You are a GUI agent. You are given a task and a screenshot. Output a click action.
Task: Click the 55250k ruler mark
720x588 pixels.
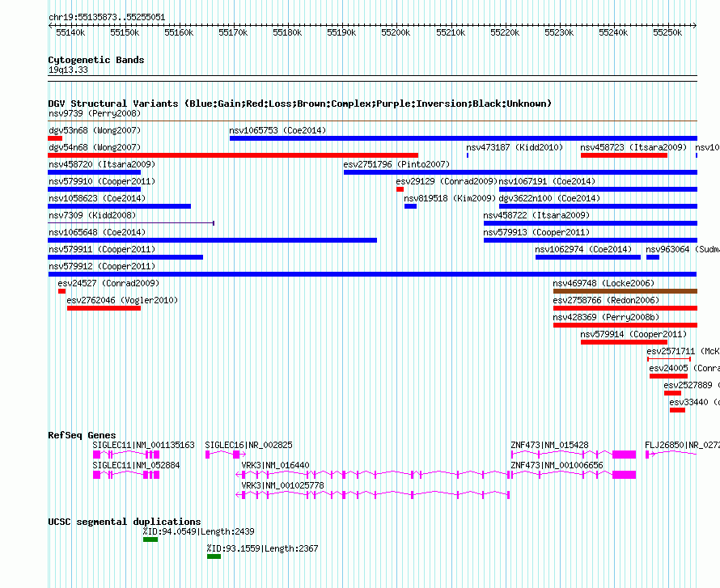[667, 32]
